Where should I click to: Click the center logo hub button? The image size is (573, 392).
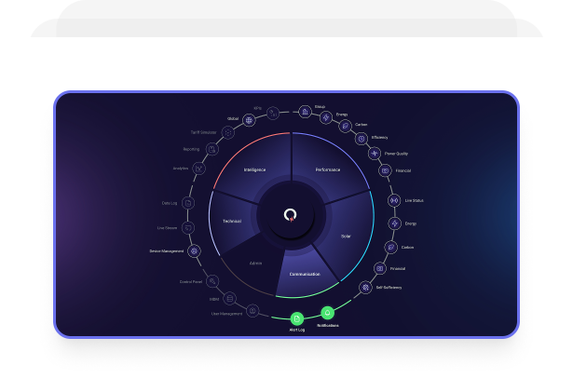coord(292,215)
